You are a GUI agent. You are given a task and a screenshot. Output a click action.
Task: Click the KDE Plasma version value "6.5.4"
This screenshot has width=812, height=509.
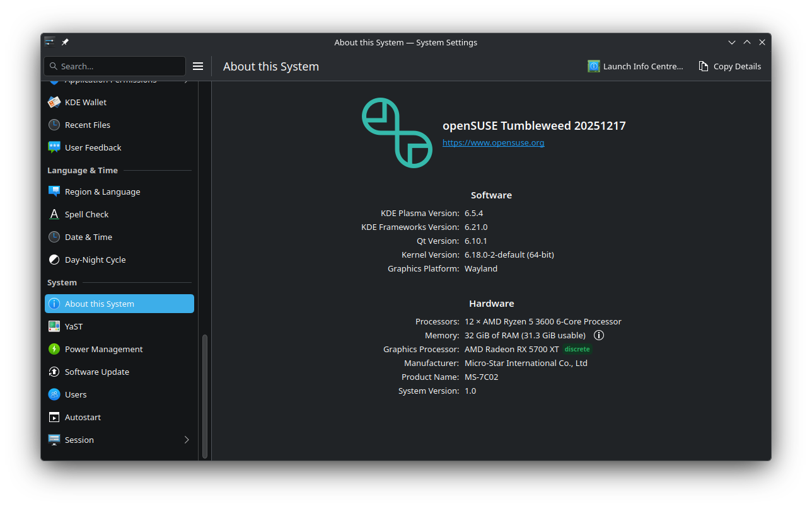473,213
